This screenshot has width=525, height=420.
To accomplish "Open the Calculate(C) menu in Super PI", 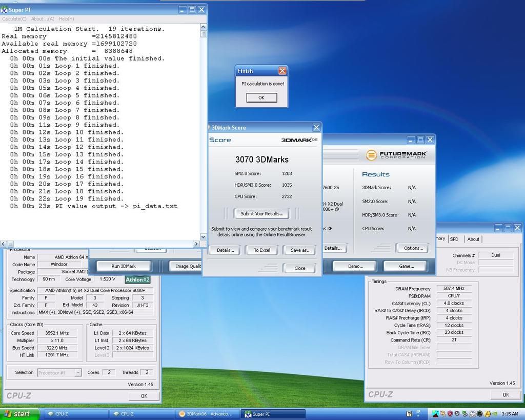I will [14, 19].
